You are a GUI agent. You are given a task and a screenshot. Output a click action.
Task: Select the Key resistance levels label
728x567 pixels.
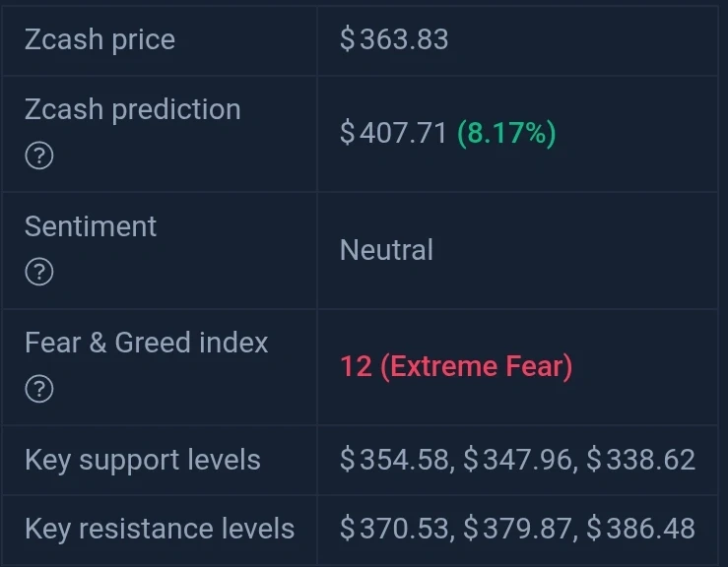(x=160, y=529)
